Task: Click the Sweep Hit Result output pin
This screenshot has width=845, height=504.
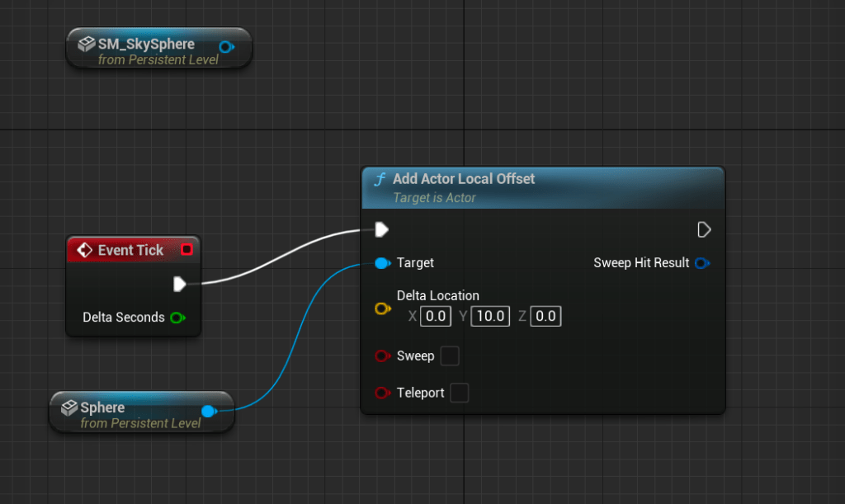Action: pyautogui.click(x=701, y=263)
